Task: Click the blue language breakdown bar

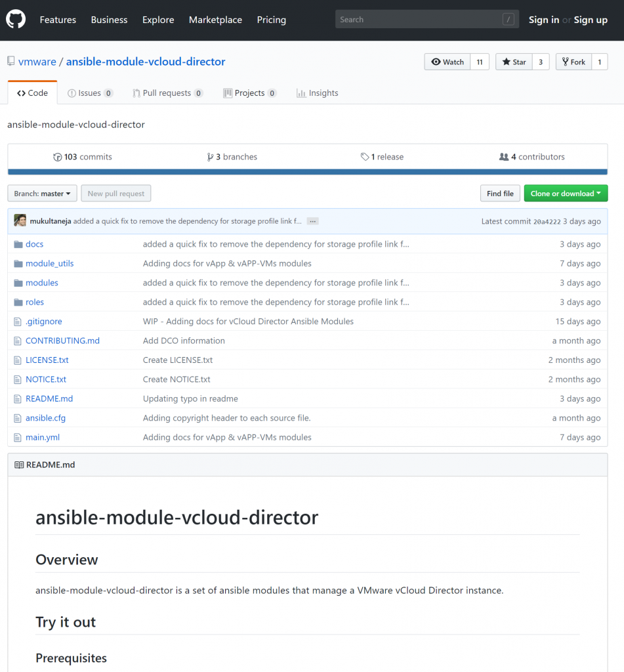Action: [307, 172]
